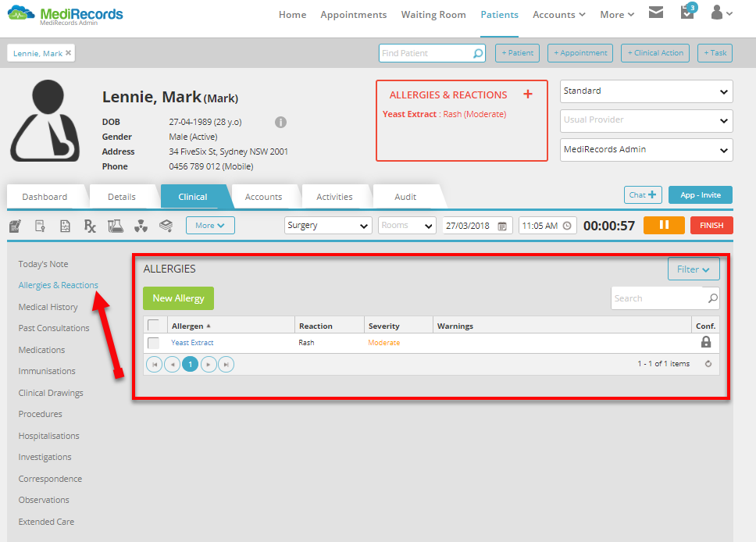
Task: Close the Lennie, Mark patient tab
Action: 69,53
